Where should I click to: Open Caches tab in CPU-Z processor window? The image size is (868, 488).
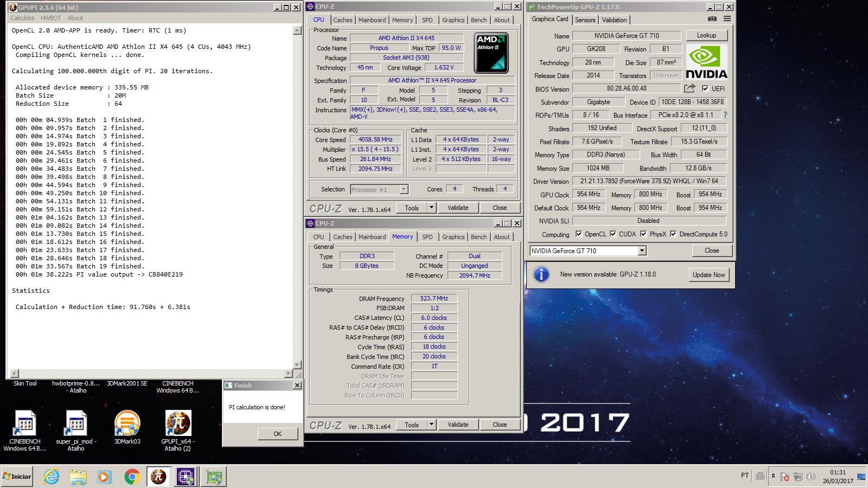point(343,20)
